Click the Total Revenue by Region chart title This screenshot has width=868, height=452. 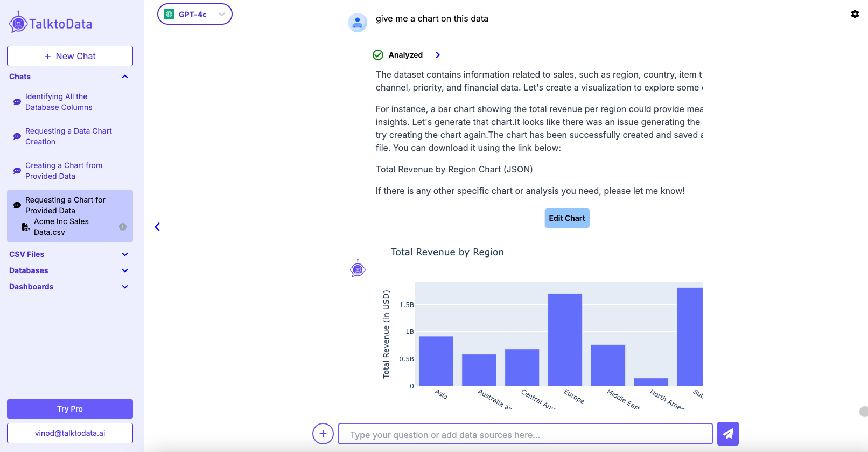click(447, 252)
